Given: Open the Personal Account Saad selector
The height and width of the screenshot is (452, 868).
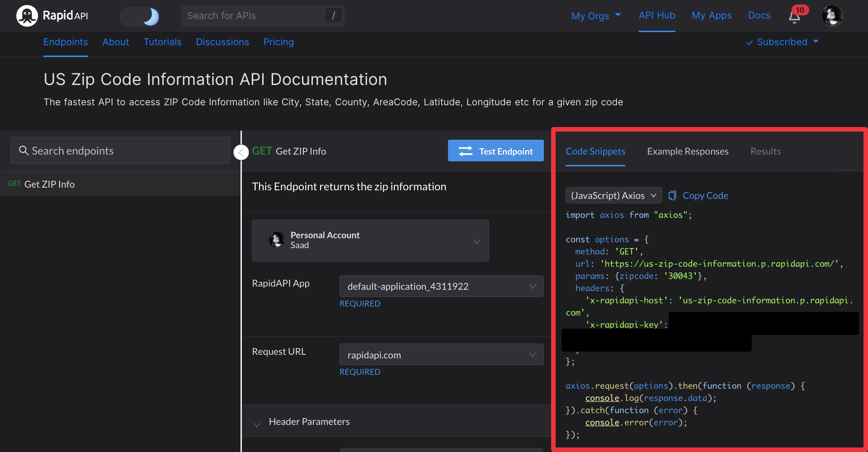Looking at the screenshot, I should [370, 240].
